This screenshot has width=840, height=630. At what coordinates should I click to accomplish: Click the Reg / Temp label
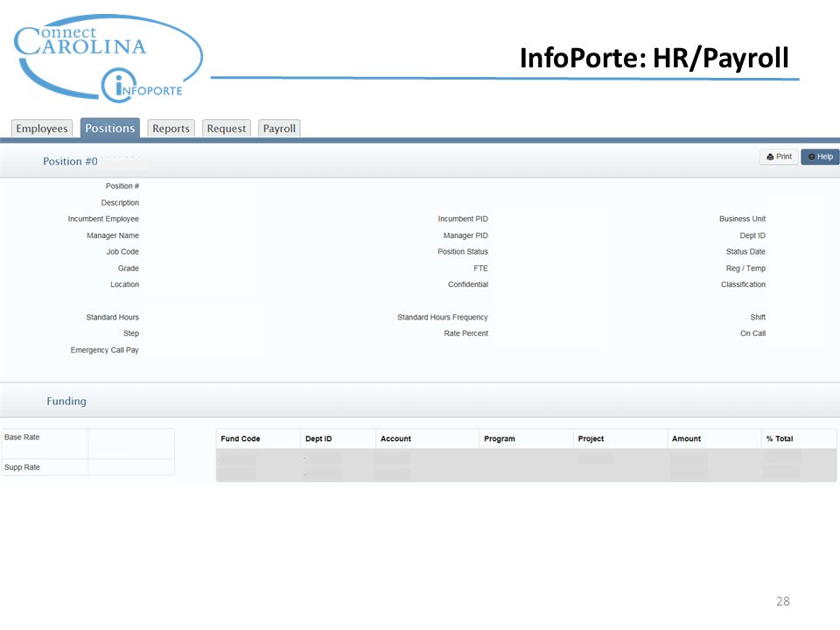pyautogui.click(x=745, y=268)
